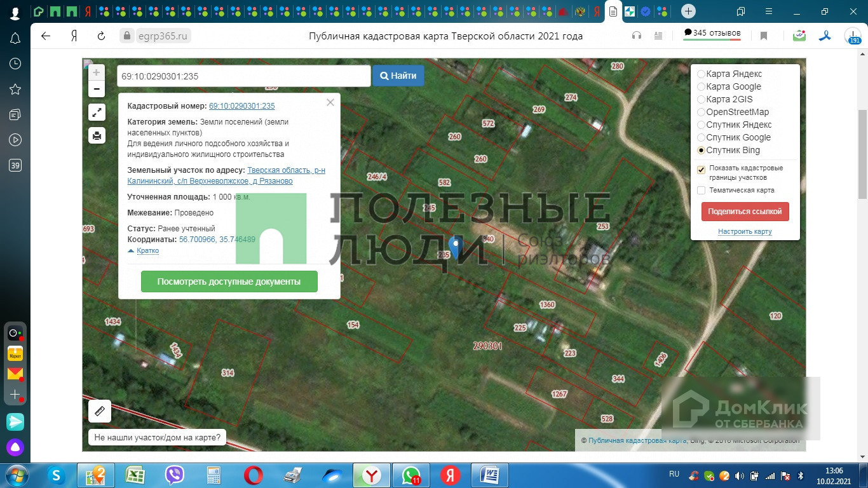Click parcel label 1267 on the map

[x=559, y=394]
